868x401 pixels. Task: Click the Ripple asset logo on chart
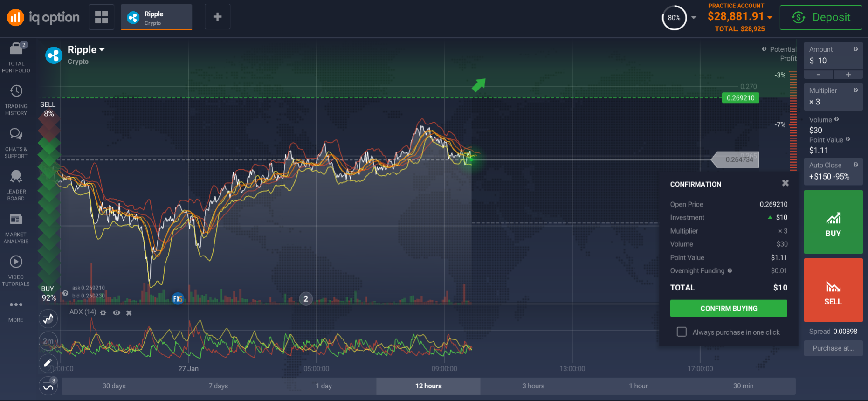(54, 55)
